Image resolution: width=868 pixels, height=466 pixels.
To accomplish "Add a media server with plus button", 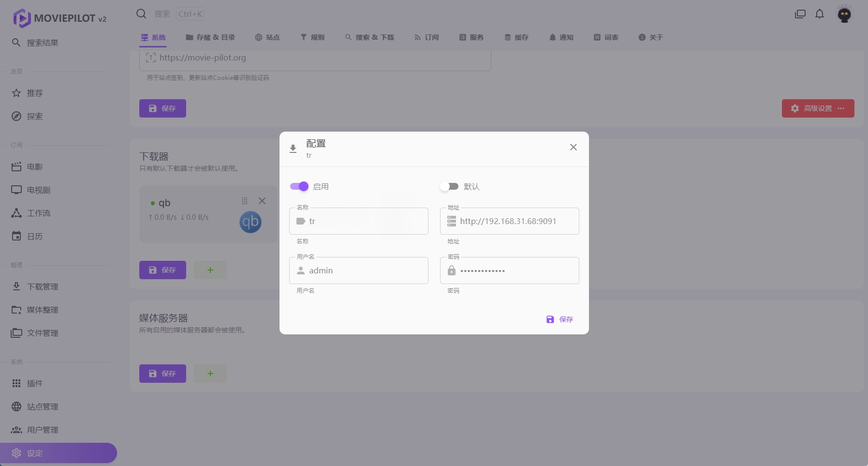I will [x=210, y=374].
